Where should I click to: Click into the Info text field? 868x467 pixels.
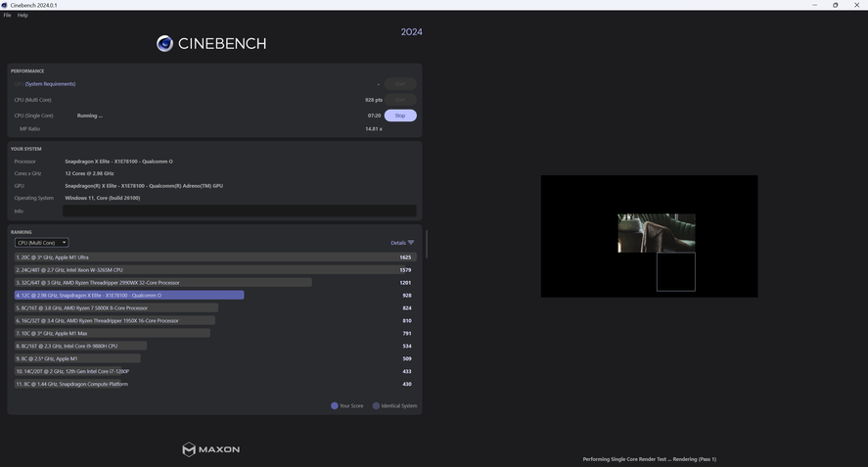click(239, 211)
